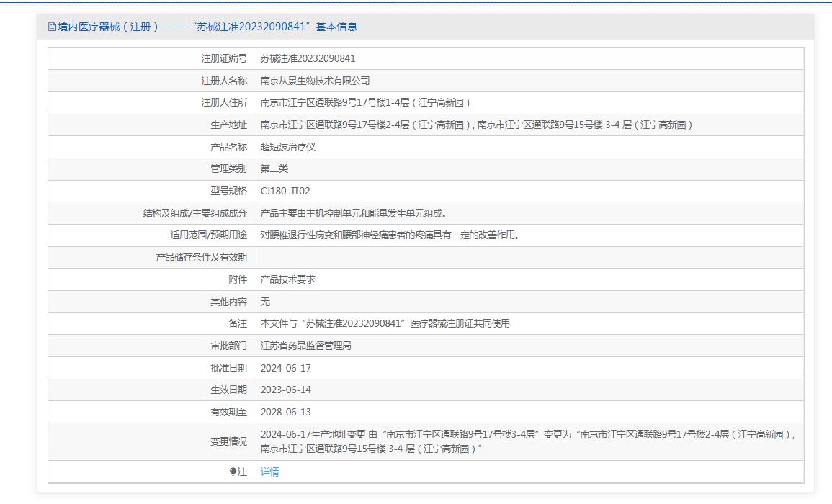Click registrant name 南京从景生物技术有限公司
Image resolution: width=832 pixels, height=504 pixels.
(x=315, y=81)
